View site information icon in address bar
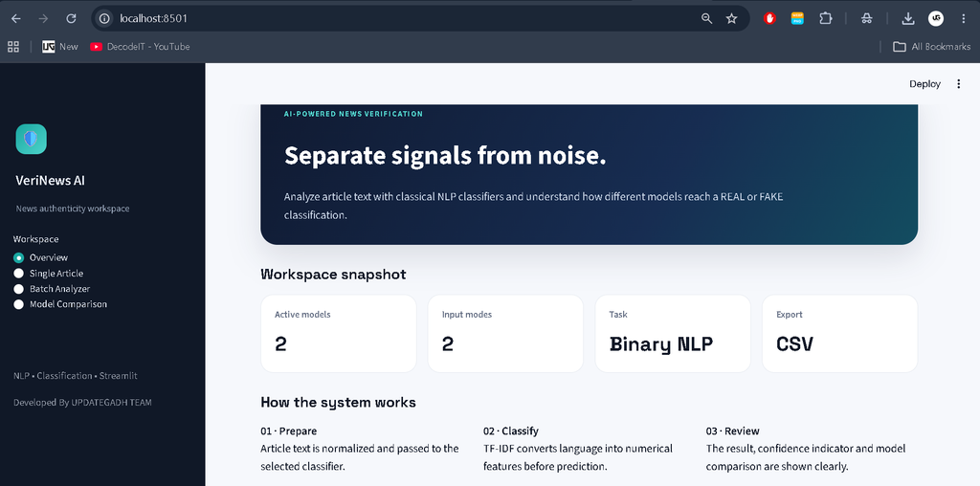 coord(104,19)
